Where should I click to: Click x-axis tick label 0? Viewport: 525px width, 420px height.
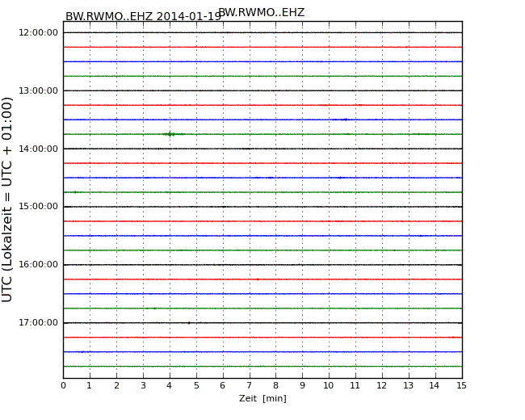[63, 385]
